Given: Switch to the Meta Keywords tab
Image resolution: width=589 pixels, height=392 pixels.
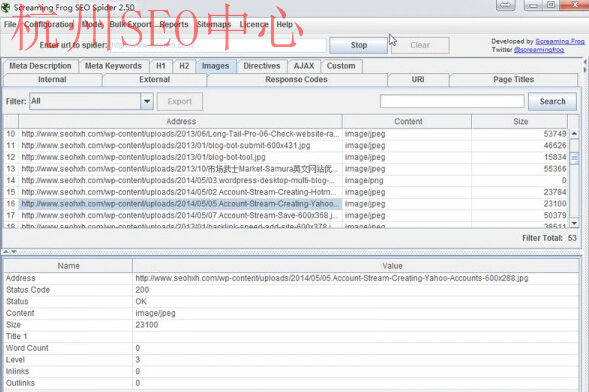Looking at the screenshot, I should click(x=113, y=66).
